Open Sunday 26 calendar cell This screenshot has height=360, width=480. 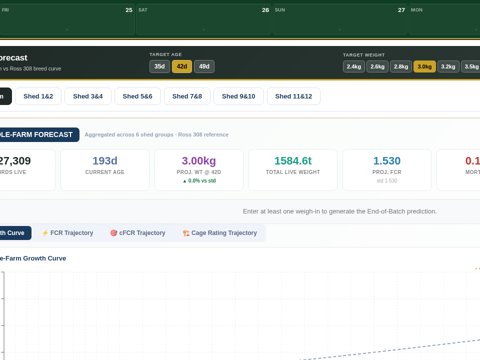point(340,20)
